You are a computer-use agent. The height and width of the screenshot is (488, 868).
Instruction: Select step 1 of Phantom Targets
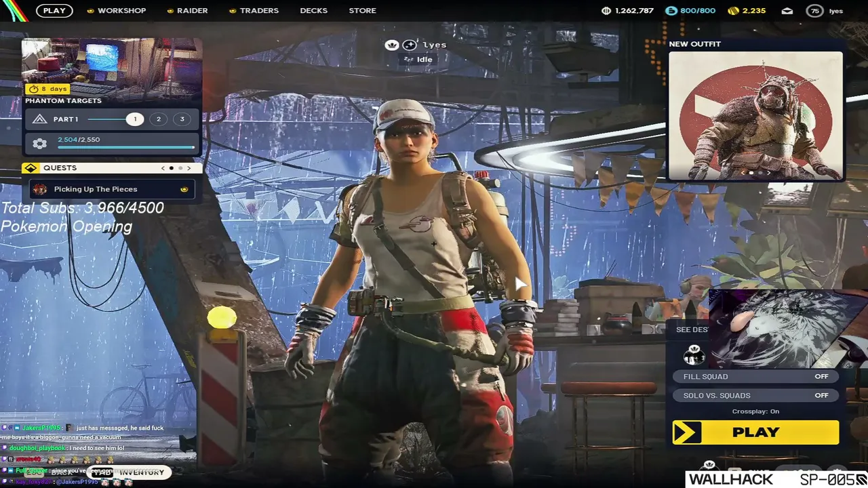point(134,119)
